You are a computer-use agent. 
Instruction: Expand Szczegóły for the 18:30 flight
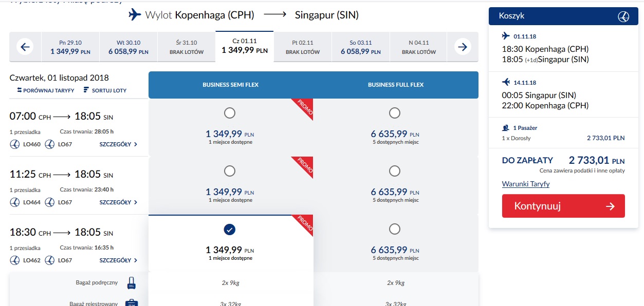tap(119, 260)
